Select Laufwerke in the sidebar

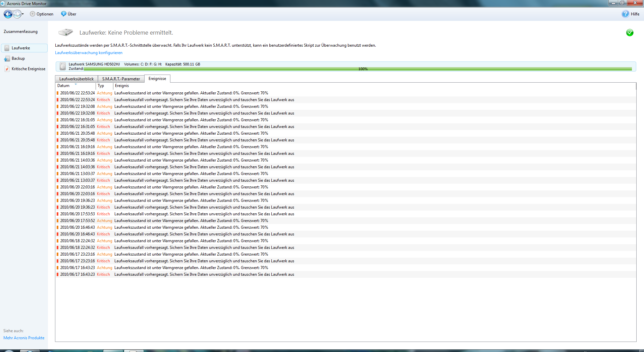point(24,48)
